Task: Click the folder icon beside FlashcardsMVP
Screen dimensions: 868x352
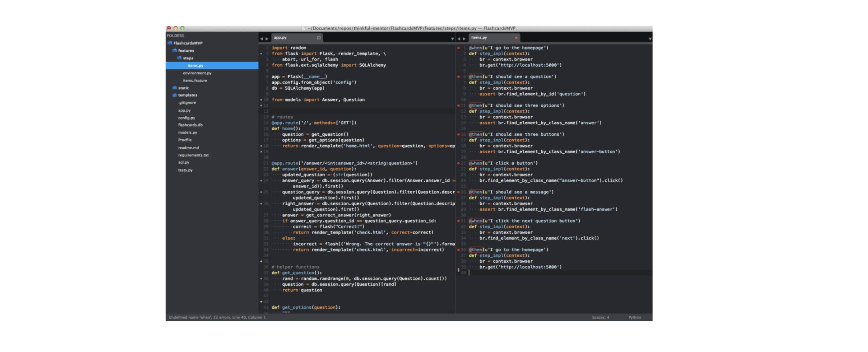Action: pos(170,43)
